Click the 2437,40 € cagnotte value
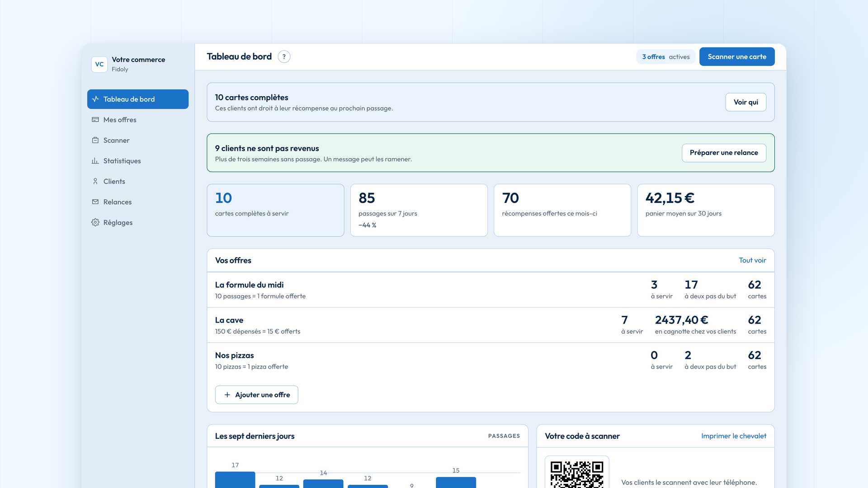This screenshot has height=488, width=868. click(681, 320)
